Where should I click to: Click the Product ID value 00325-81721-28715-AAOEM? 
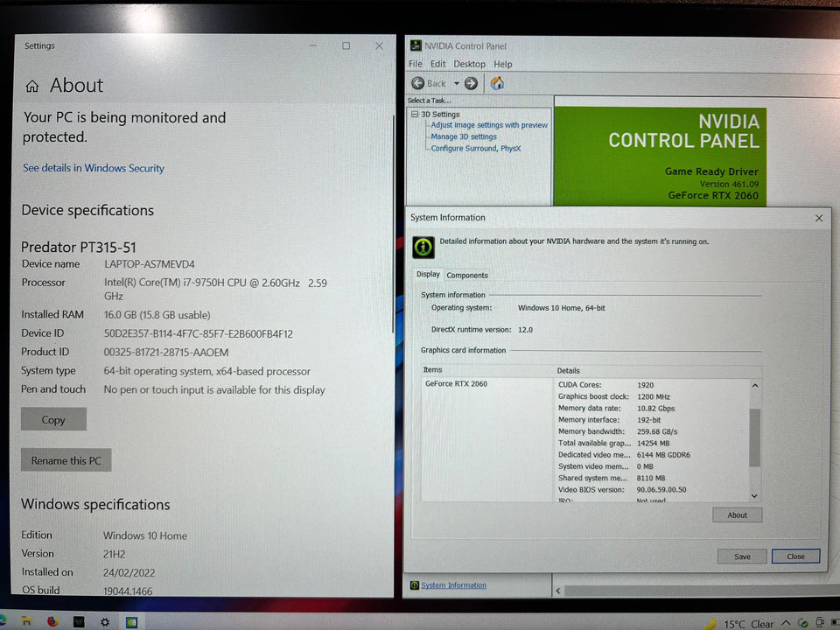[166, 353]
